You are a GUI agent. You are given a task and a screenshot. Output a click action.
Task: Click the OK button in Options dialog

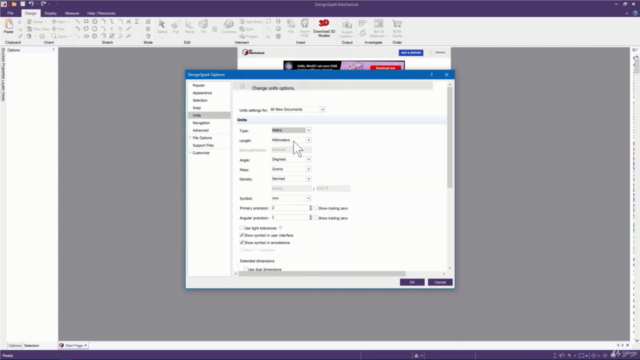pyautogui.click(x=412, y=282)
